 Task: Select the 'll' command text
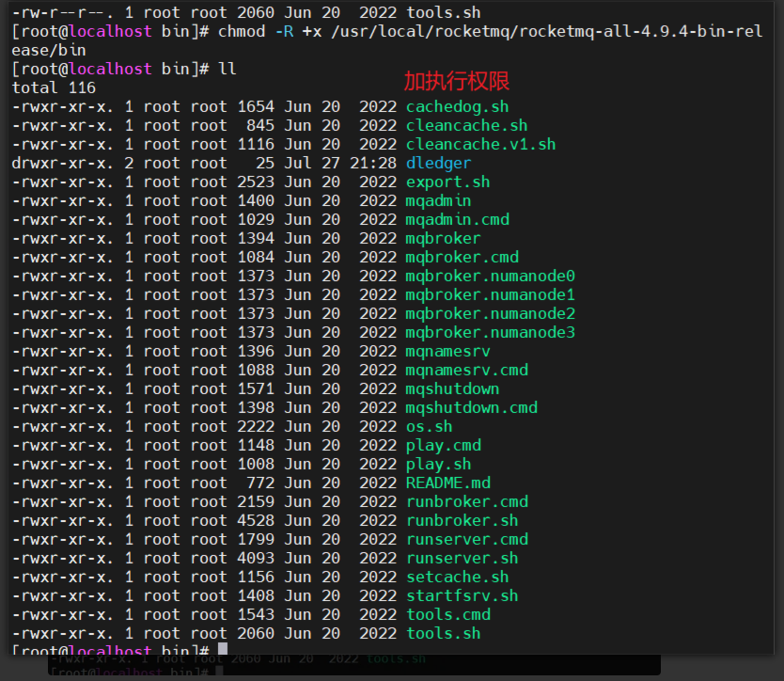tap(227, 69)
